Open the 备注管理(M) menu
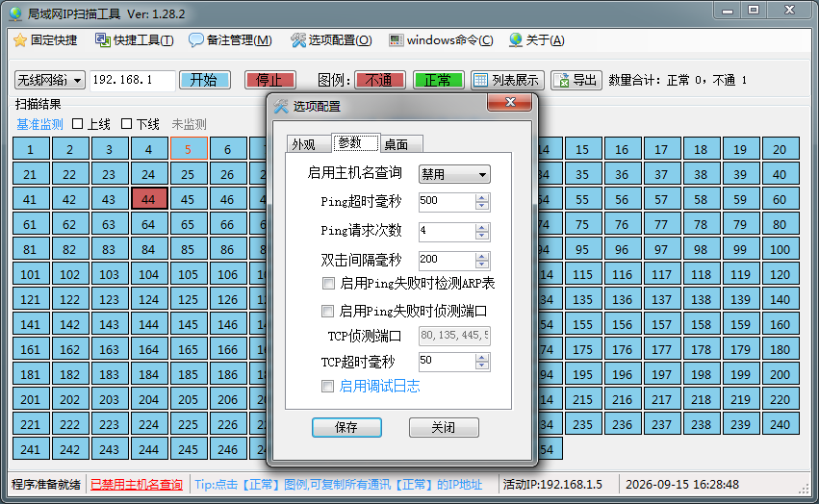The image size is (819, 504). [230, 40]
